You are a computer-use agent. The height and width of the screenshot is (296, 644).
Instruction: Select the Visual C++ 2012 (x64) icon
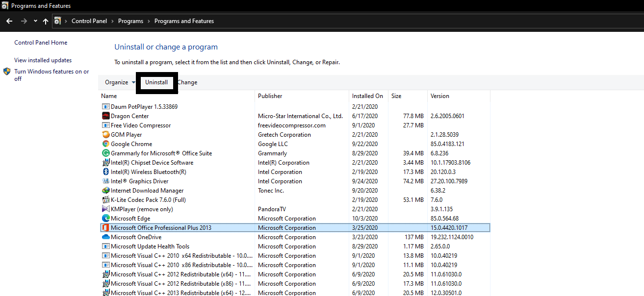click(105, 274)
